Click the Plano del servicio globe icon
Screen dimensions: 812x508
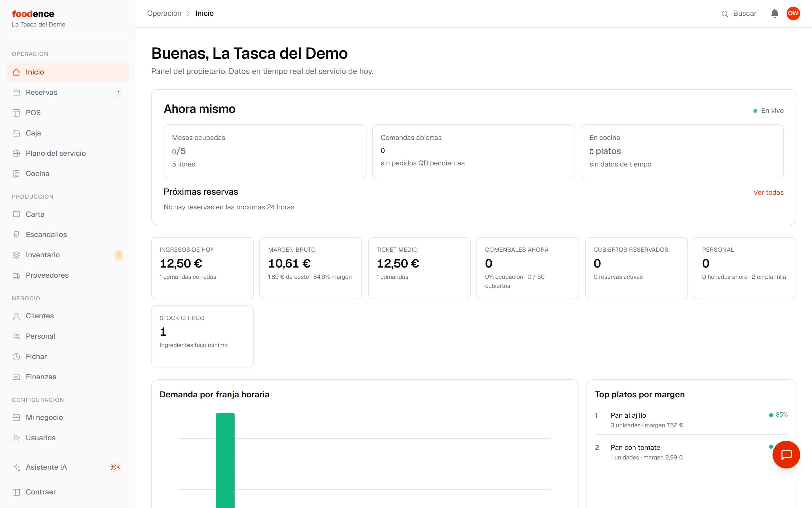pyautogui.click(x=16, y=154)
